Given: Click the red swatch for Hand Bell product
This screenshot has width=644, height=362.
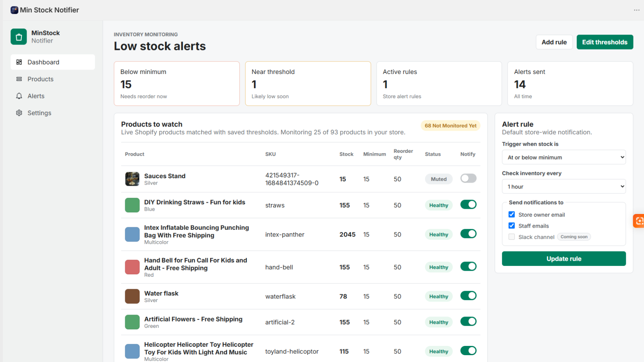Looking at the screenshot, I should 132,267.
